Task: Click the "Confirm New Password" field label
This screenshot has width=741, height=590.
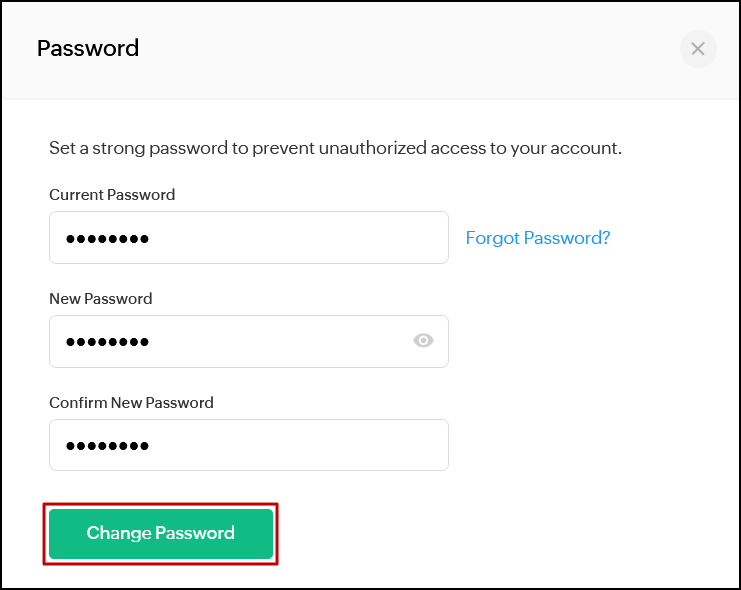Action: click(131, 403)
